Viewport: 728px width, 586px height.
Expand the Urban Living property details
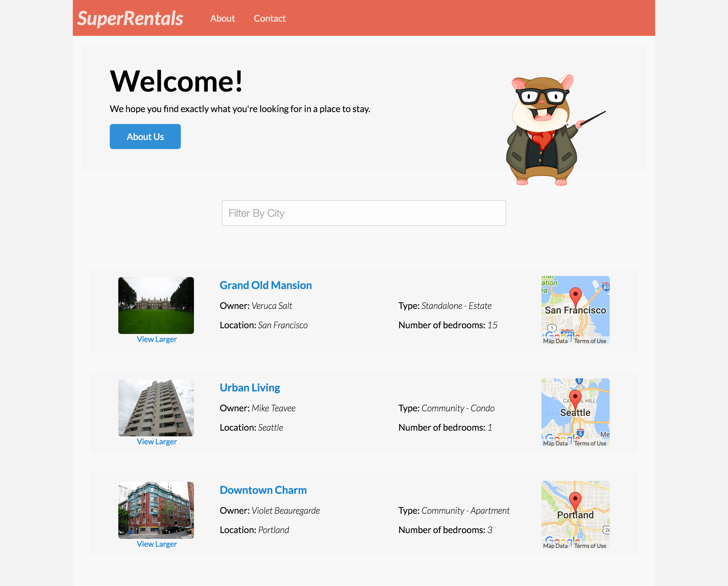point(250,387)
